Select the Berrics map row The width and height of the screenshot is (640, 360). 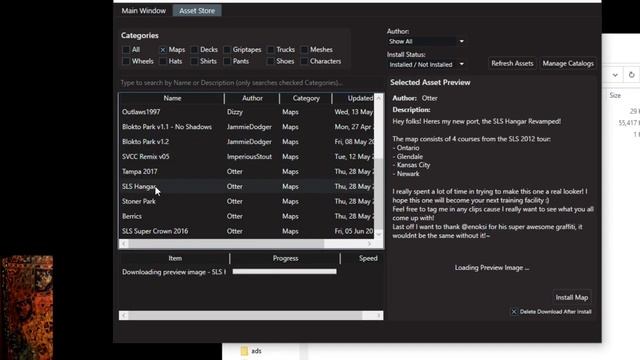click(247, 216)
